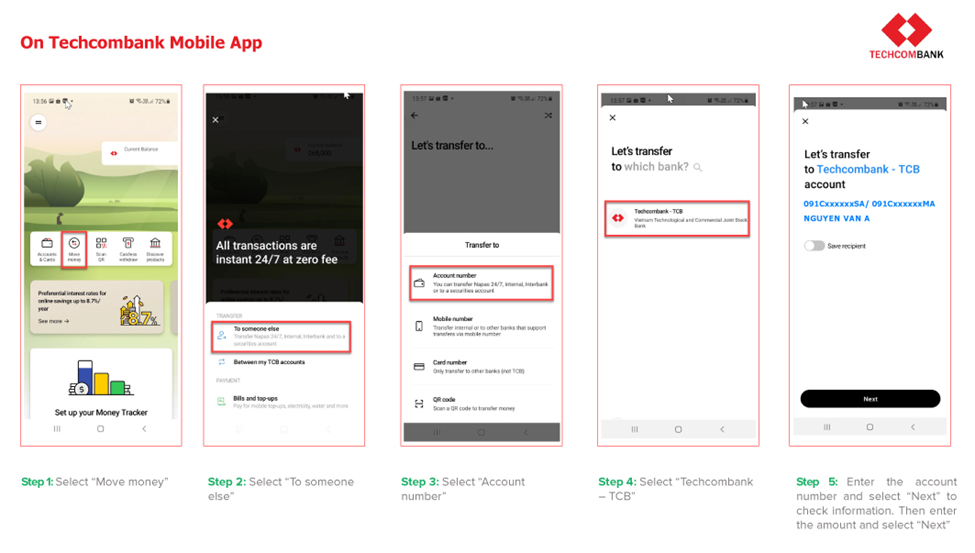This screenshot has height=553, width=975.
Task: Tap Discover products icon
Action: pyautogui.click(x=155, y=249)
